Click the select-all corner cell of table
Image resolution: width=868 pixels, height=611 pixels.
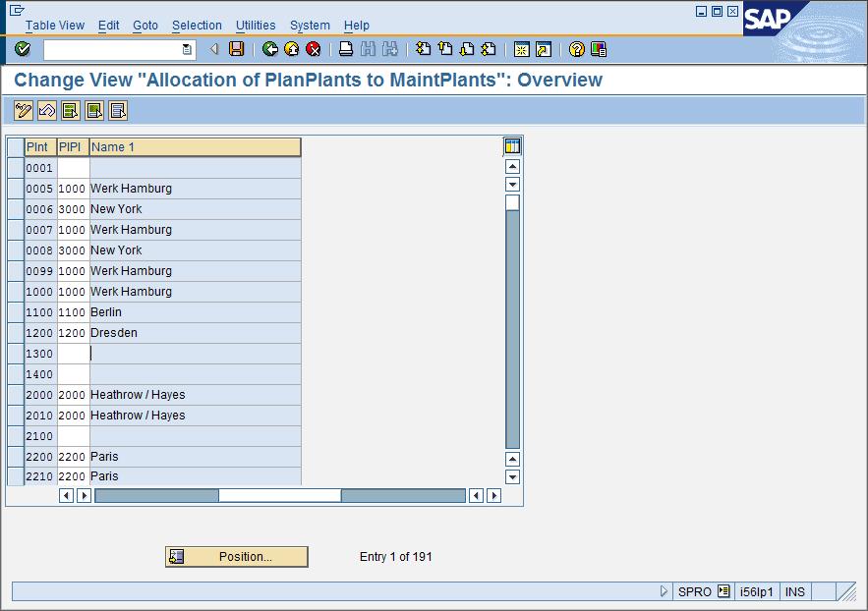coord(16,147)
